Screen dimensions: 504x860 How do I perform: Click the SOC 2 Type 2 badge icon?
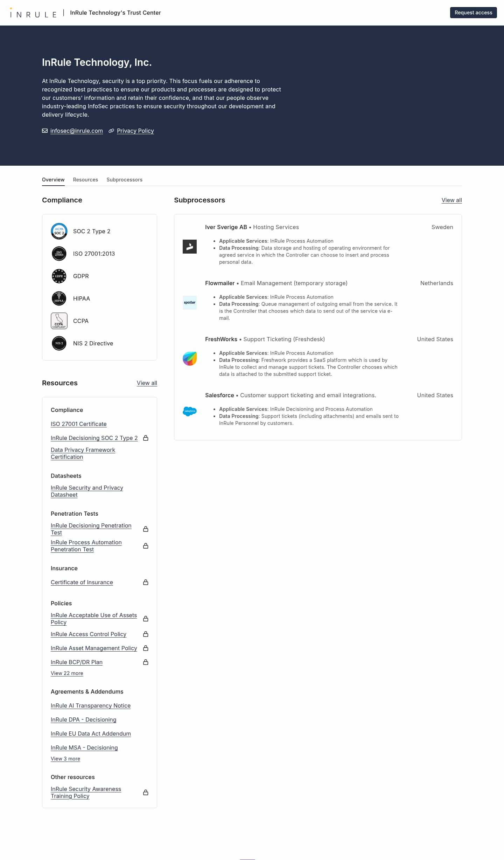click(59, 231)
